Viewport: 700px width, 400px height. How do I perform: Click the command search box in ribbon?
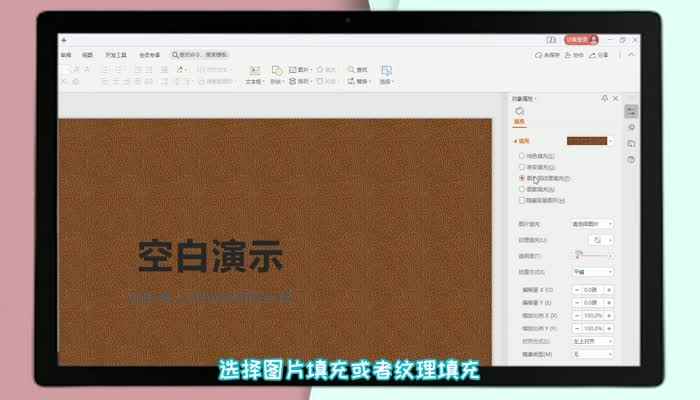pos(200,54)
